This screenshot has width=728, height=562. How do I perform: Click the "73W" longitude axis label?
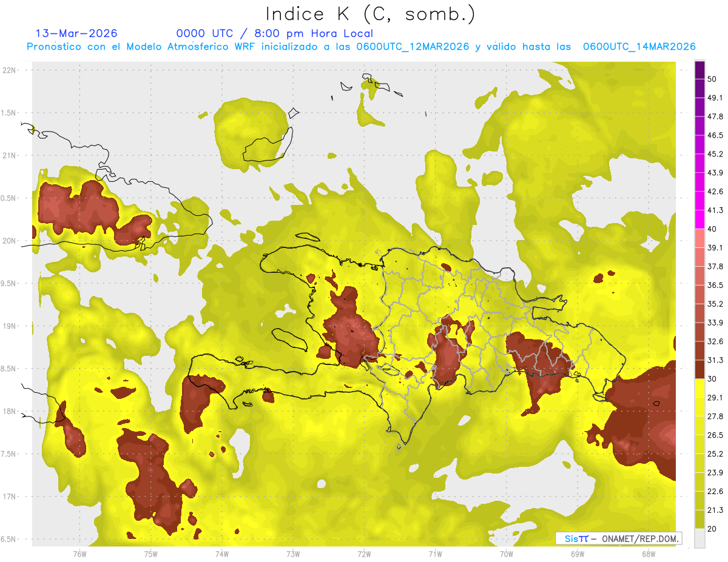(293, 554)
